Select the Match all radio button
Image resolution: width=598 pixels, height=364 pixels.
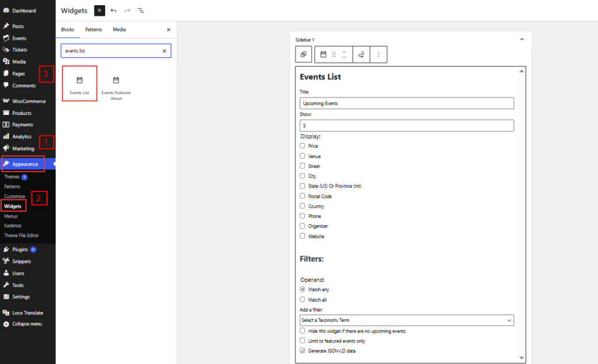click(303, 299)
